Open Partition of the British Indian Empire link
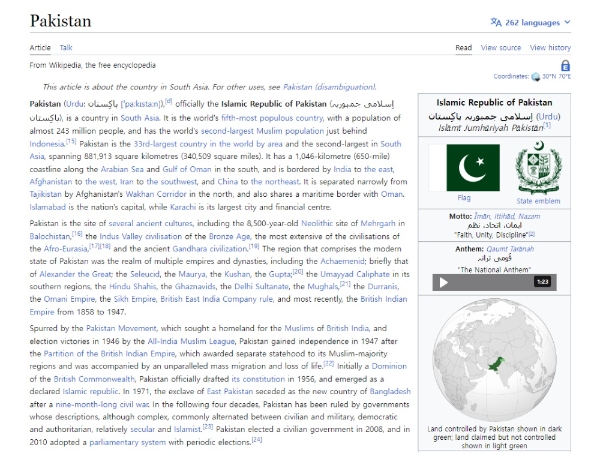Viewport: 600px width, 459px height. click(109, 354)
